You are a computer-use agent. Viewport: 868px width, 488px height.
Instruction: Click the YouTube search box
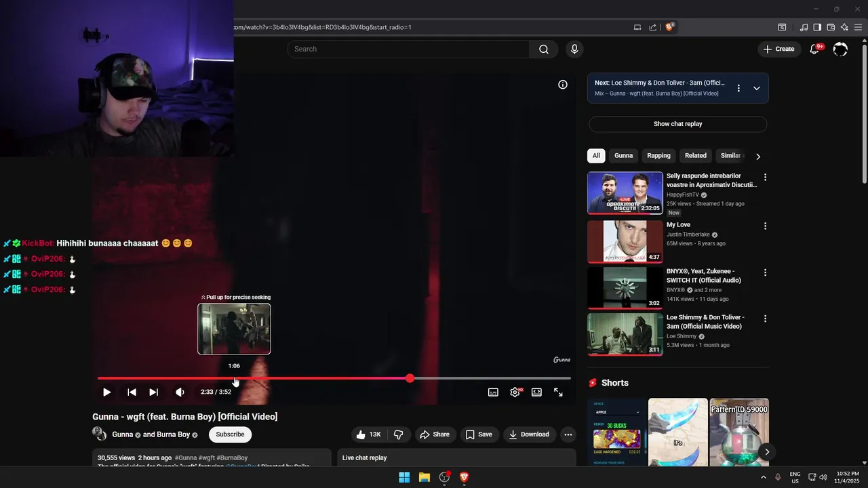pos(408,49)
